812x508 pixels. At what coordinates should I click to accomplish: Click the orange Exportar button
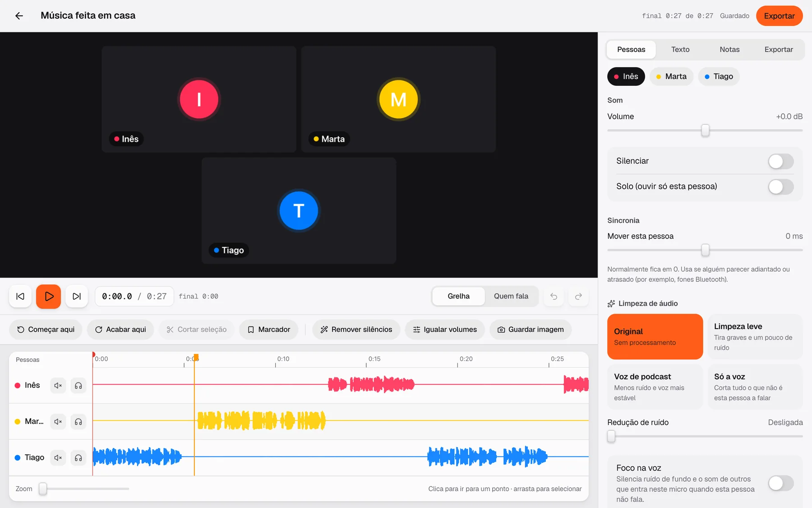pos(779,16)
